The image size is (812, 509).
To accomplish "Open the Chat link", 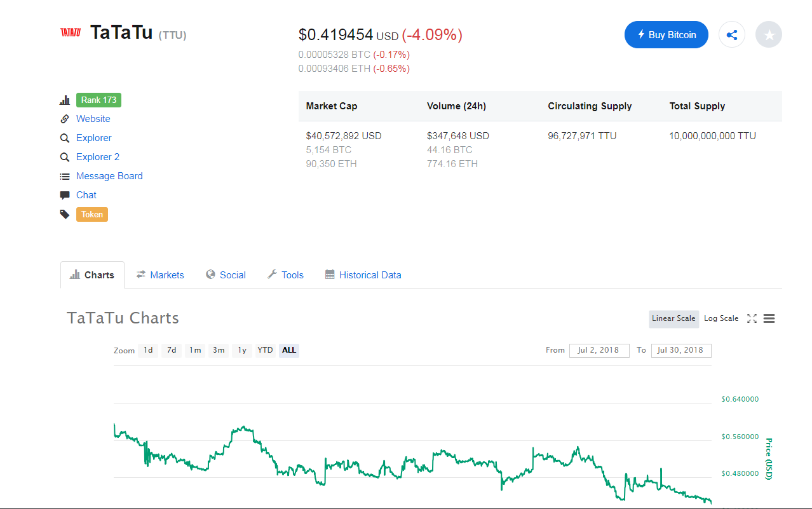I will click(86, 195).
